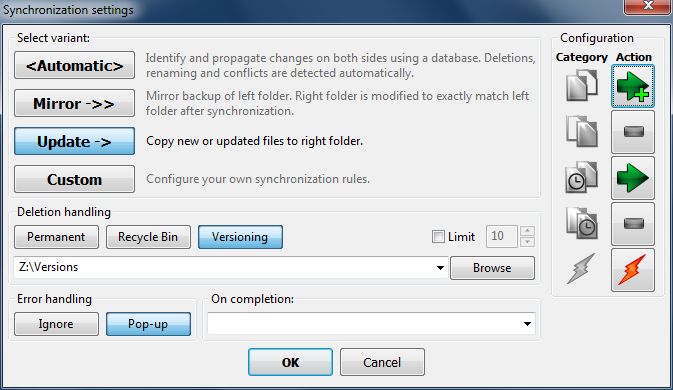The image size is (673, 390).
Task: Choose the <Automatic> sync variant
Action: [74, 66]
